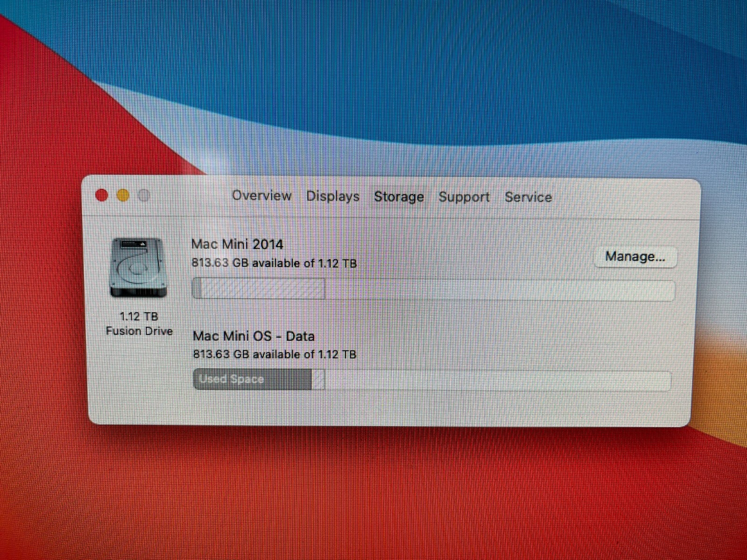Screen dimensions: 747x560
Task: Click the Mac Mini 2014 storage bar
Action: pyautogui.click(x=433, y=289)
